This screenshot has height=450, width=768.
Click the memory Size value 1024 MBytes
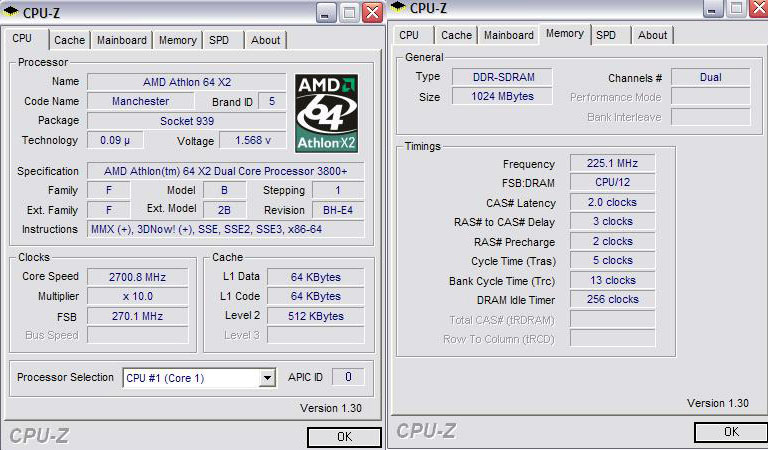click(503, 96)
